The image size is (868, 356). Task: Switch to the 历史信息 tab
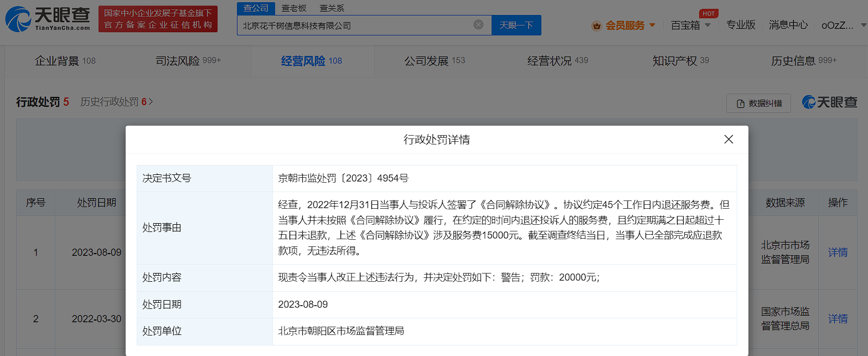point(804,61)
